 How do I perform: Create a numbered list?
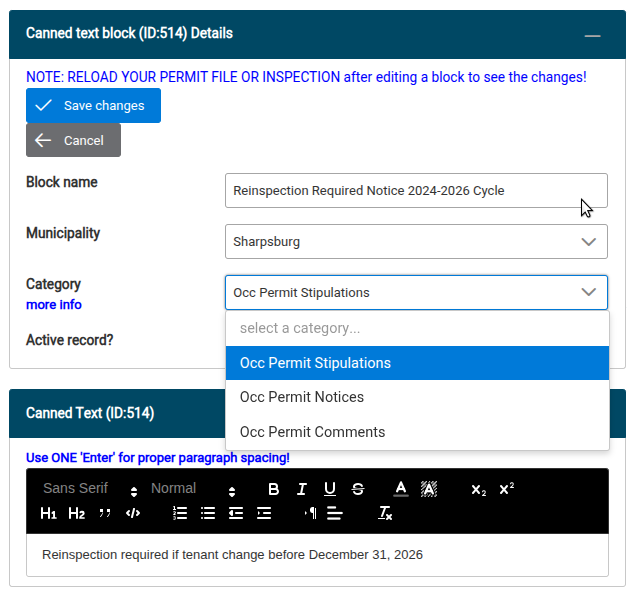click(180, 513)
